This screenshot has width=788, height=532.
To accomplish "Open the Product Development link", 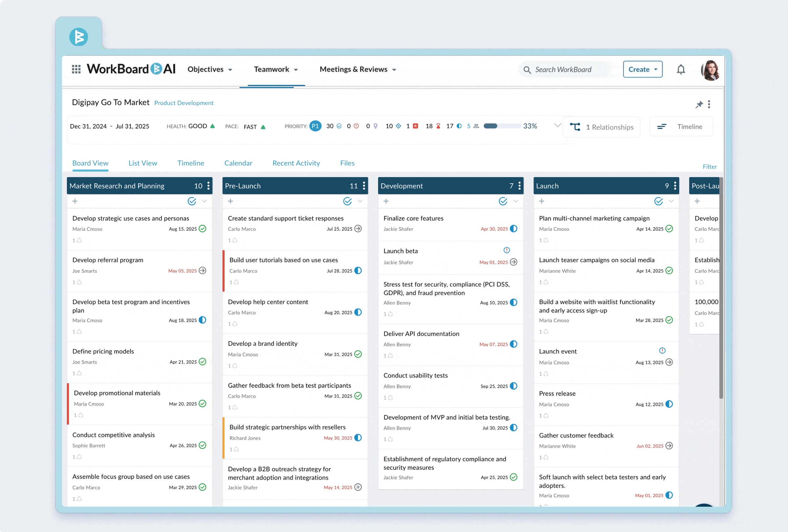I will pos(184,103).
